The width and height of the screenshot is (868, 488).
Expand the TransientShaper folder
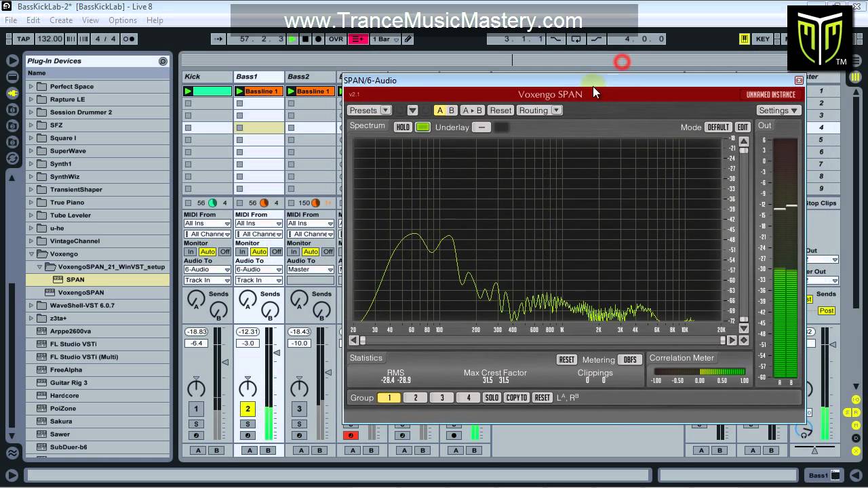coord(31,190)
